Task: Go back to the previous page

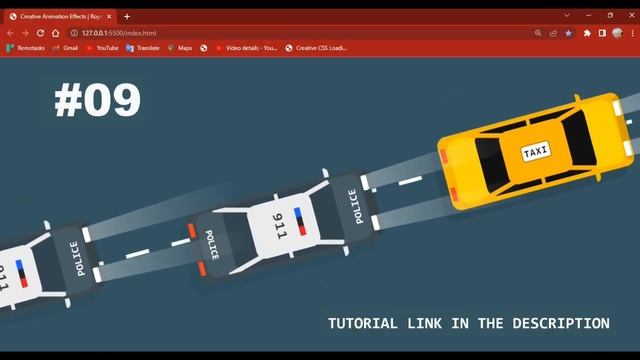Action: [11, 33]
